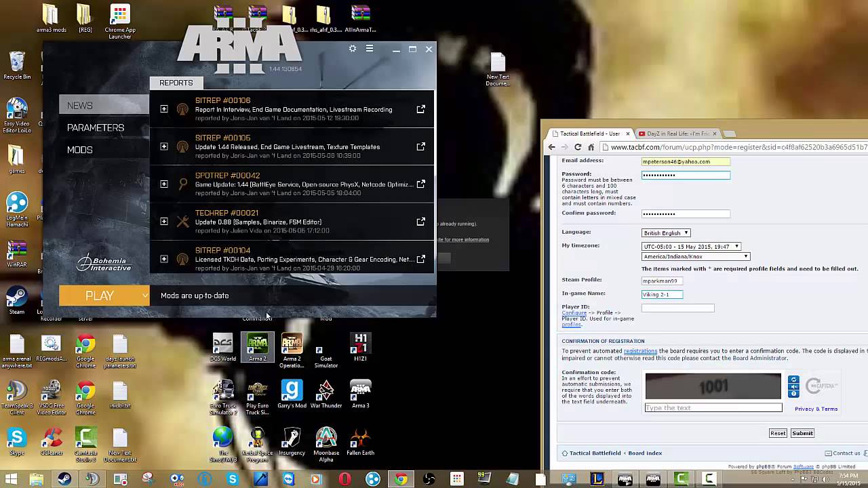This screenshot has height=488, width=868.
Task: Click the captcha 'Type the text' box
Action: pos(713,407)
